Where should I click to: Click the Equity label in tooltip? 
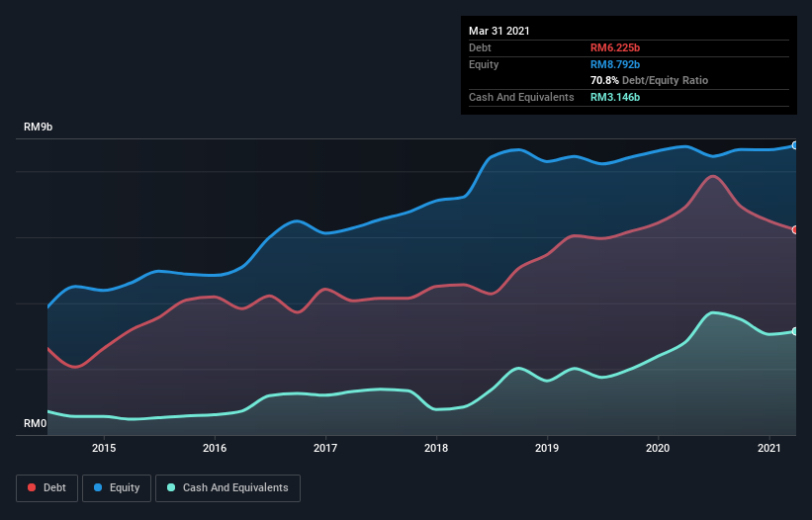[484, 64]
